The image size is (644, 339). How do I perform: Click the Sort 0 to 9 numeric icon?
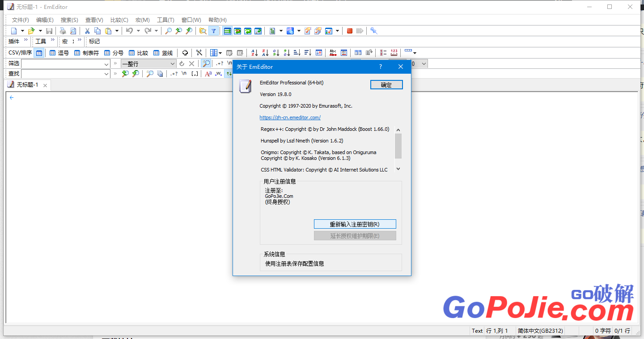276,53
